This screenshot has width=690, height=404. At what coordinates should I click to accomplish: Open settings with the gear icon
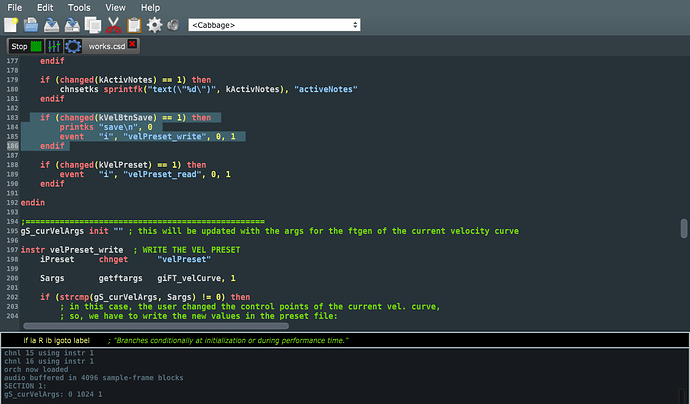click(x=154, y=25)
